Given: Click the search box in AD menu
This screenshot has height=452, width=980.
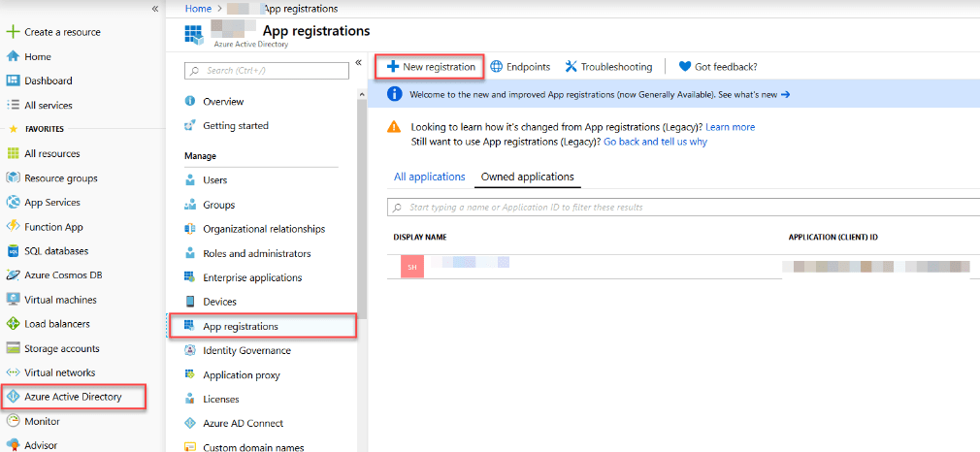Looking at the screenshot, I should pyautogui.click(x=267, y=71).
